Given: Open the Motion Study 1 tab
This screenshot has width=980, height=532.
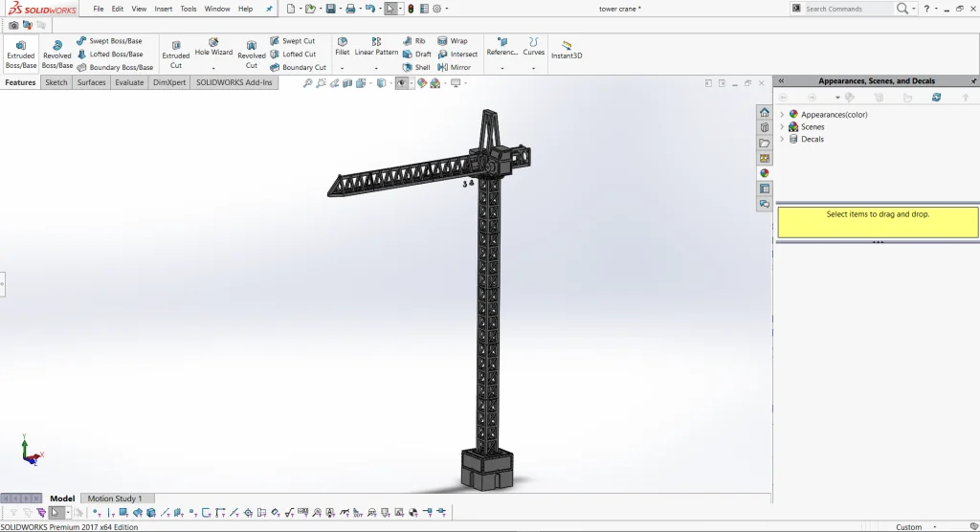Looking at the screenshot, I should (115, 499).
